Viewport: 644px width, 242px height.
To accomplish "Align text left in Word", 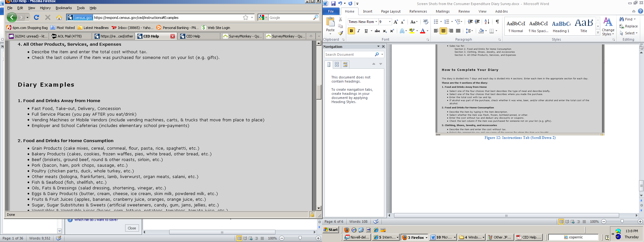I will pos(436,31).
